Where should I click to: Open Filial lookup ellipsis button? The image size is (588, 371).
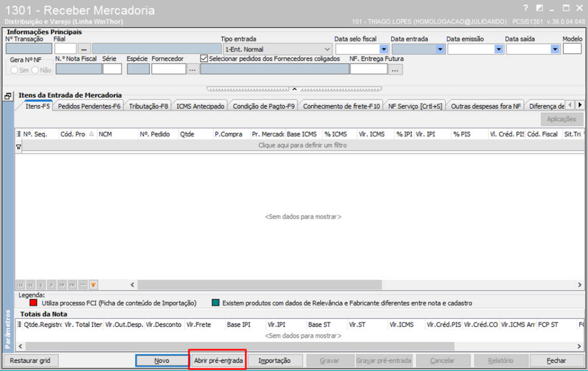(x=84, y=49)
